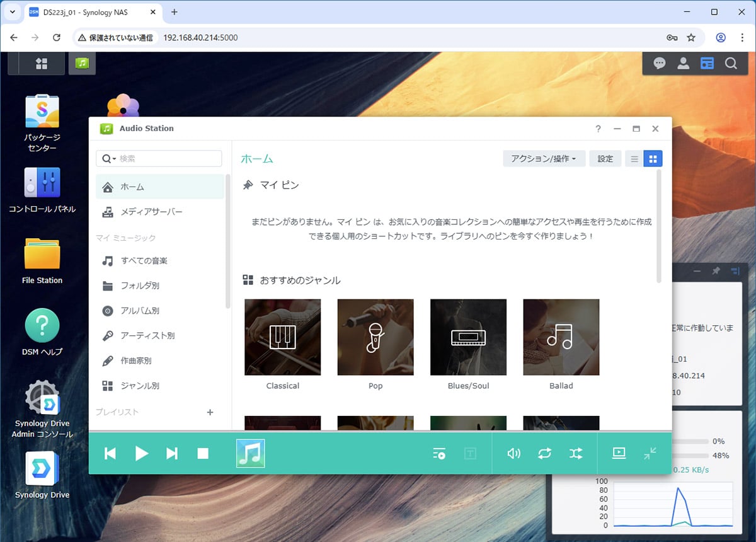Go to the previous track

110,453
